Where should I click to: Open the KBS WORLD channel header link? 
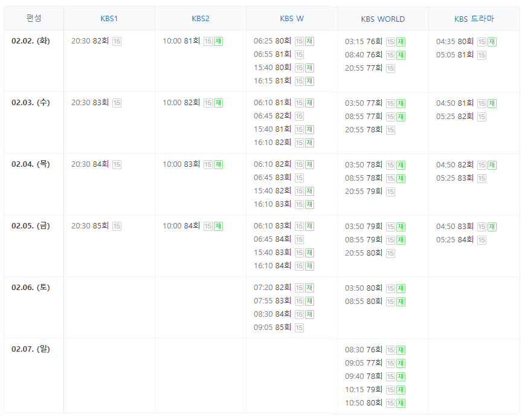click(382, 19)
